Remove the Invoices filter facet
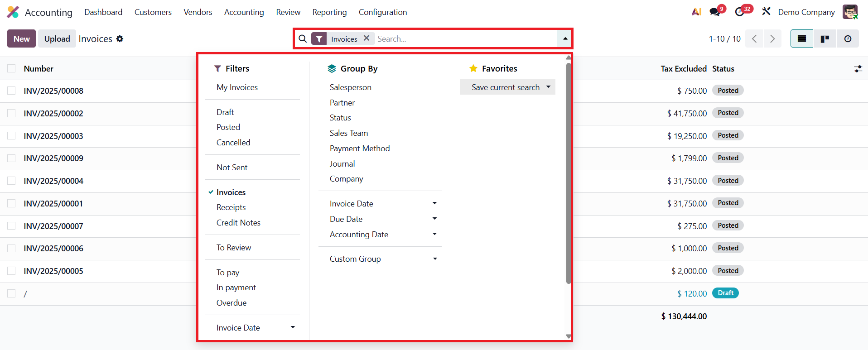The image size is (868, 350). pos(366,38)
